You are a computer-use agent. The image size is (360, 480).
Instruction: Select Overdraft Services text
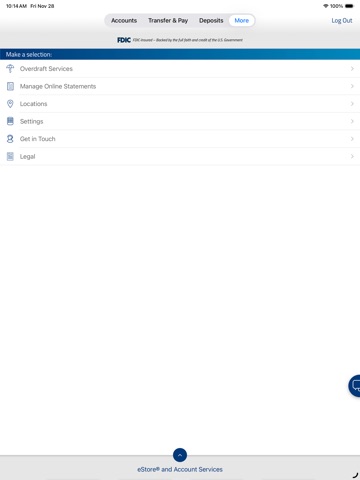coord(46,69)
